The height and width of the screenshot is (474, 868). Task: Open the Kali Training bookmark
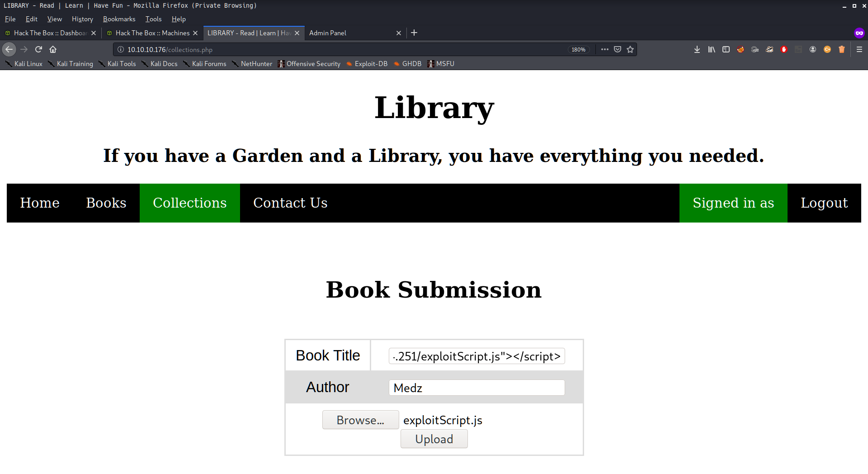[x=71, y=64]
